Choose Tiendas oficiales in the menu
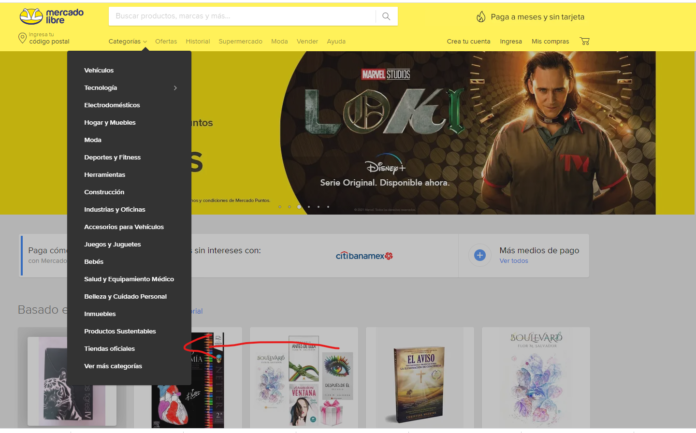Image resolution: width=696 pixels, height=433 pixels. coord(109,348)
